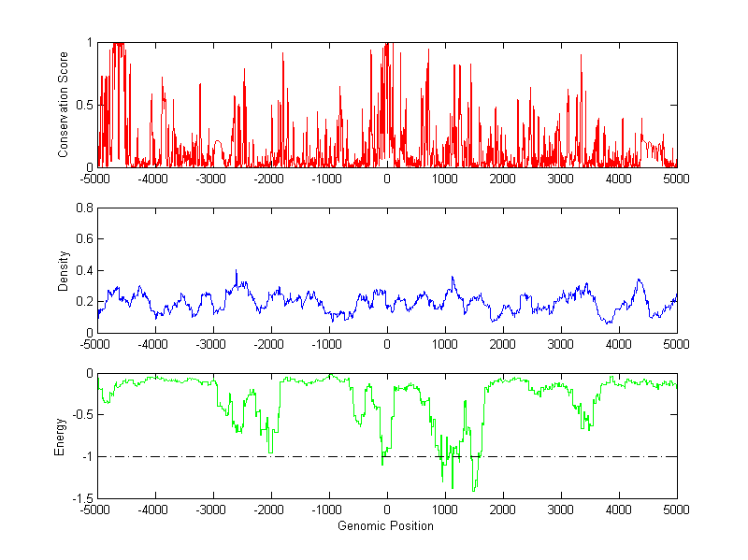Click the Density y-axis label

click(x=63, y=270)
